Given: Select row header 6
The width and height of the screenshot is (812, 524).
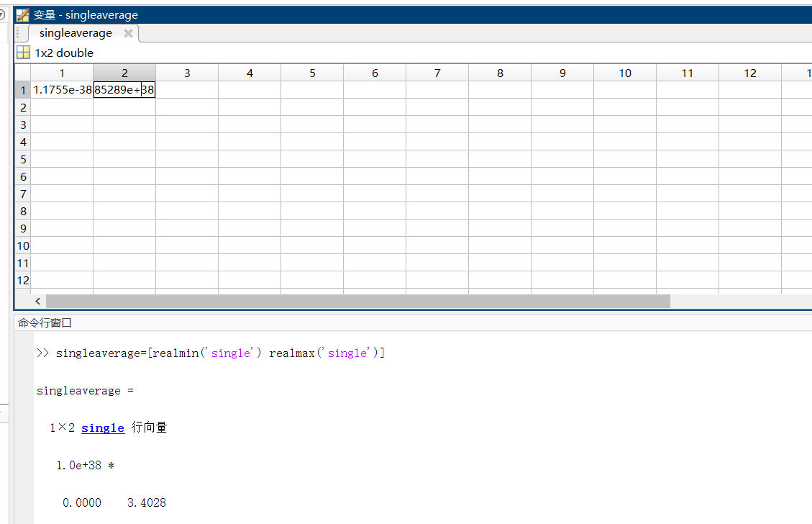Looking at the screenshot, I should coord(23,177).
